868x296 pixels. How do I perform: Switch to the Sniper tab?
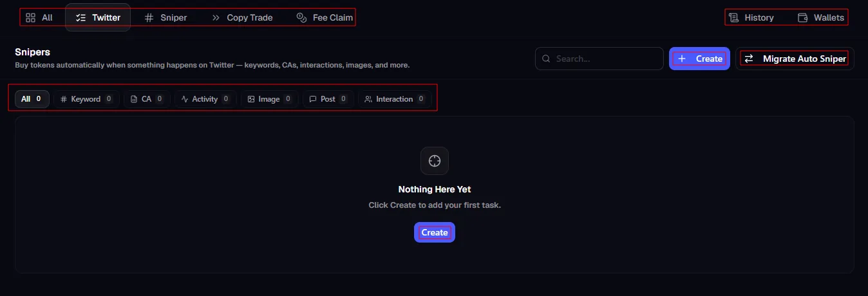(x=165, y=17)
